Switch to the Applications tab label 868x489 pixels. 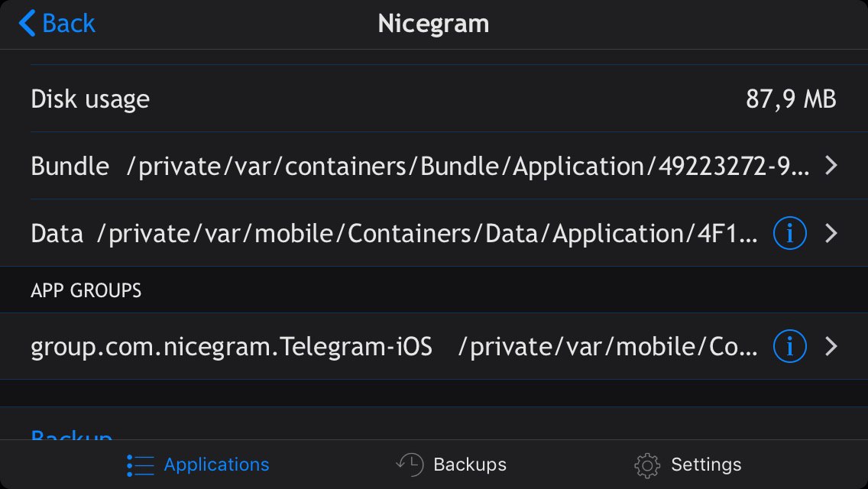[x=216, y=465]
